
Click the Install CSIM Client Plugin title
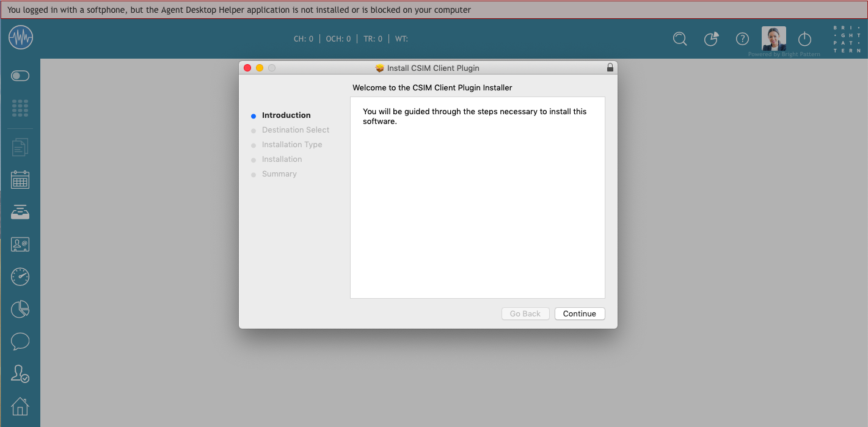[x=433, y=68]
